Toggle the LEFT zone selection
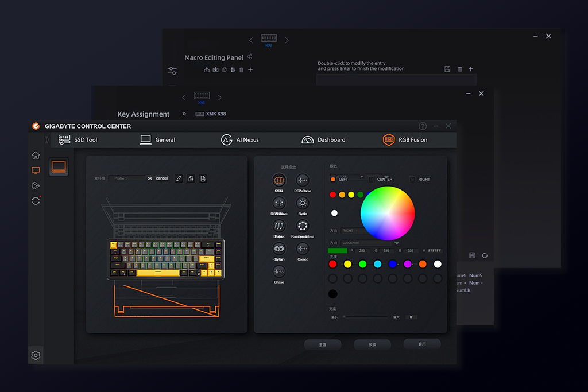This screenshot has height=392, width=588. [x=334, y=179]
